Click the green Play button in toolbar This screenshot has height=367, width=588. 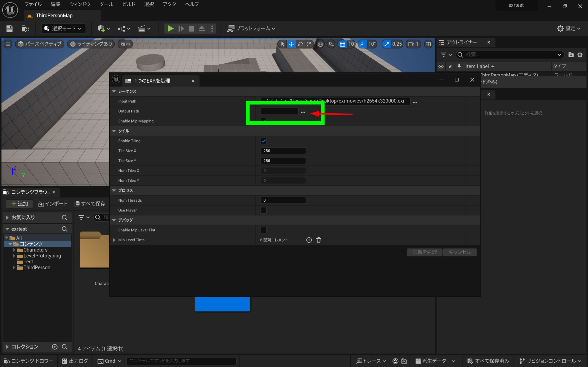coord(170,29)
